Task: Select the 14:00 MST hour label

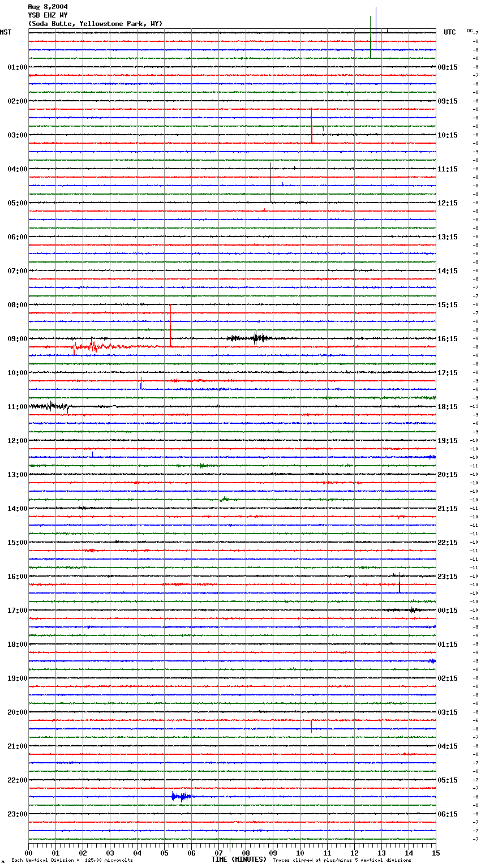Action: [18, 509]
